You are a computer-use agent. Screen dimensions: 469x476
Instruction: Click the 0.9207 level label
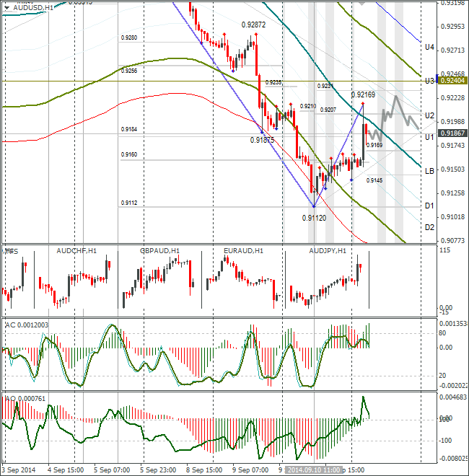tap(328, 110)
